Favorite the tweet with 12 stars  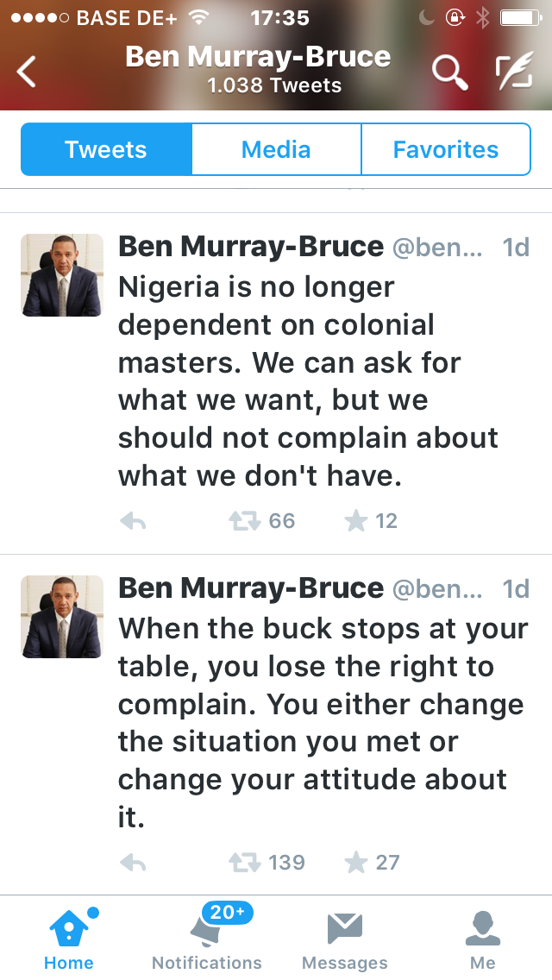pos(356,521)
